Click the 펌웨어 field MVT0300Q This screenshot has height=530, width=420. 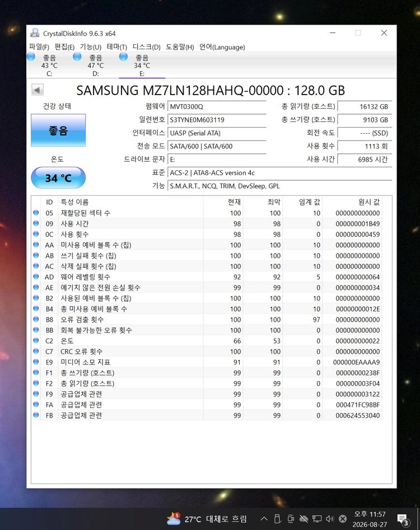point(217,106)
